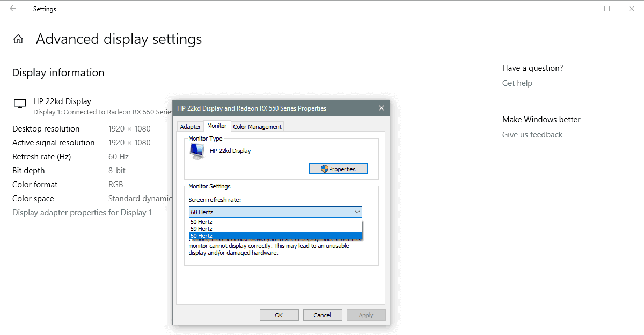Close the HP 22kd Display Properties dialog
Image resolution: width=644 pixels, height=335 pixels.
point(382,108)
